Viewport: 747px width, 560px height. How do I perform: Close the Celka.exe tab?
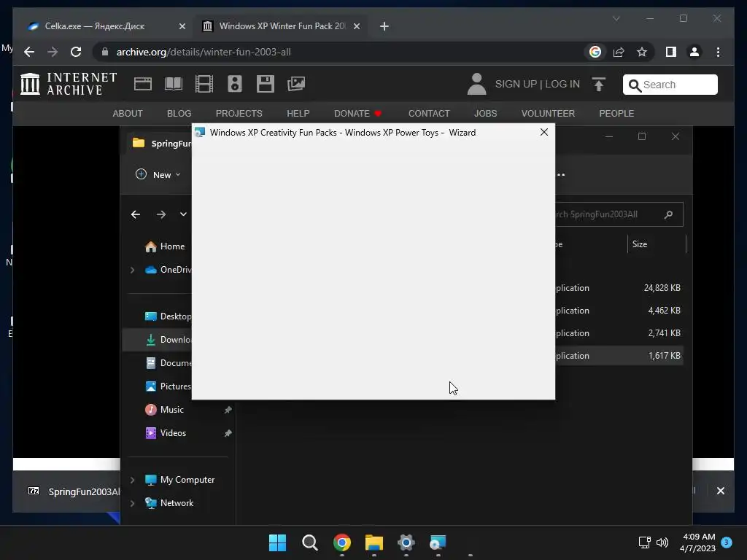coord(182,26)
